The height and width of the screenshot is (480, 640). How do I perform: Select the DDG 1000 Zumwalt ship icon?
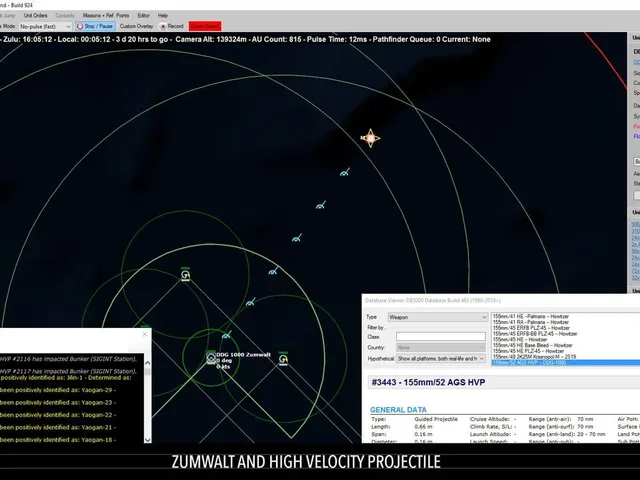pyautogui.click(x=211, y=358)
